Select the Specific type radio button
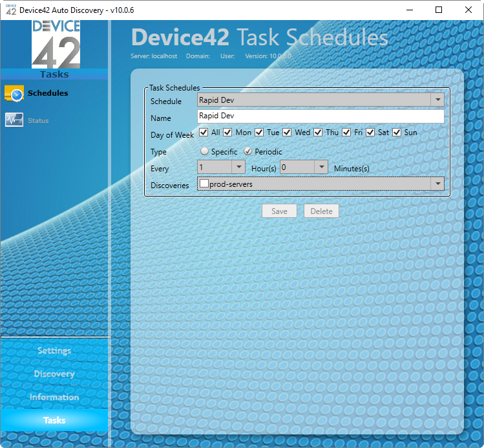This screenshot has height=448, width=484. click(x=204, y=151)
